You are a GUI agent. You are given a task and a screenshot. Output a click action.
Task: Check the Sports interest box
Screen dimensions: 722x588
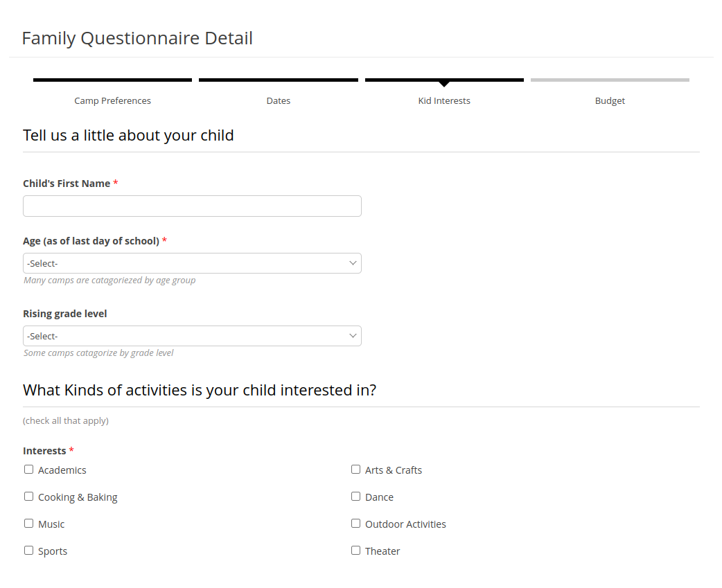(x=28, y=550)
